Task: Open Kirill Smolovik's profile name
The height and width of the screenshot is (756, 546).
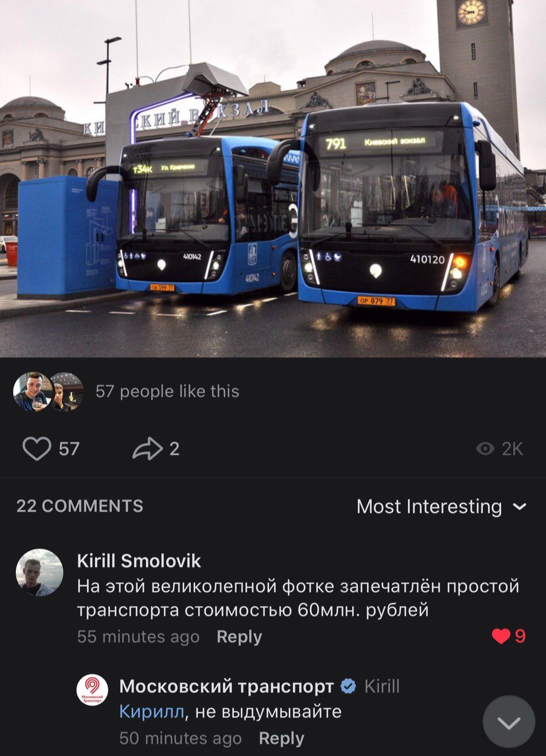Action: click(x=139, y=561)
